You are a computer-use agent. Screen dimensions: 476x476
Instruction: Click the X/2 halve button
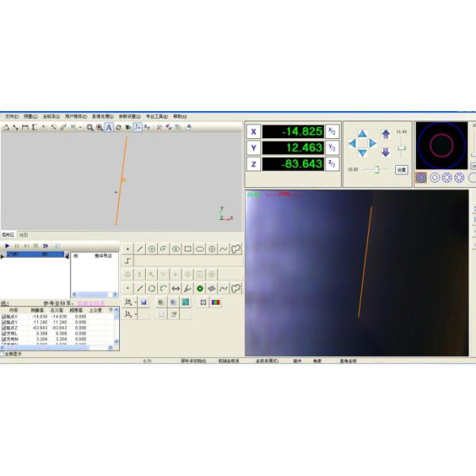point(332,131)
